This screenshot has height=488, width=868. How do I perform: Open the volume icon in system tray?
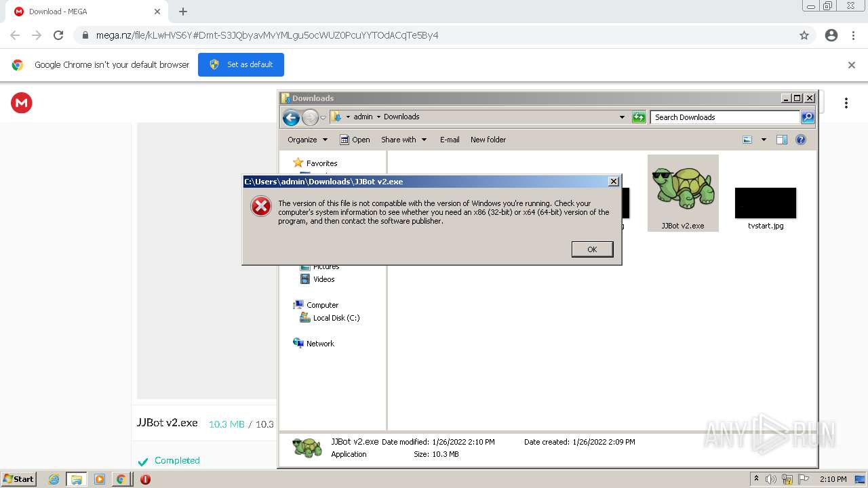click(x=772, y=479)
